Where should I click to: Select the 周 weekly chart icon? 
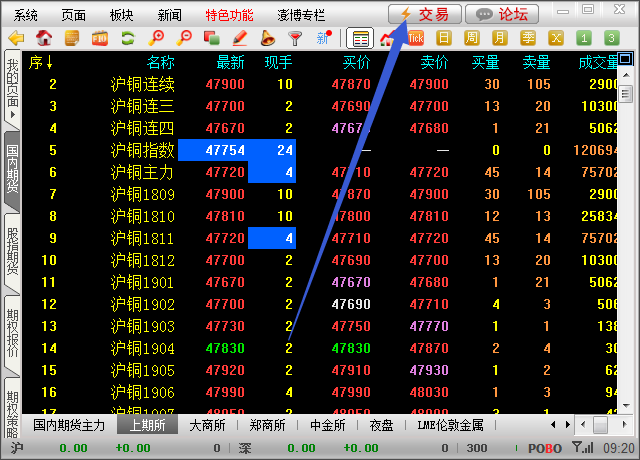pos(472,39)
